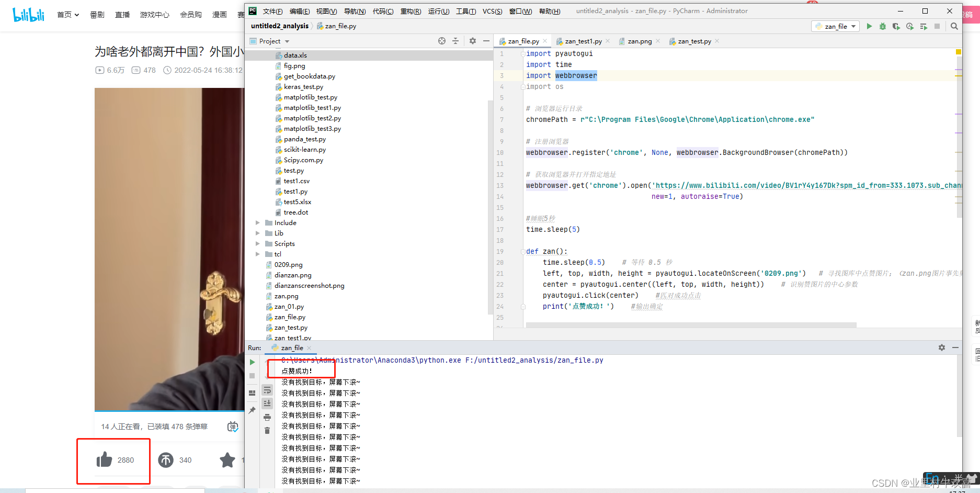Expand the tcl folder
The image size is (980, 493).
click(x=257, y=254)
